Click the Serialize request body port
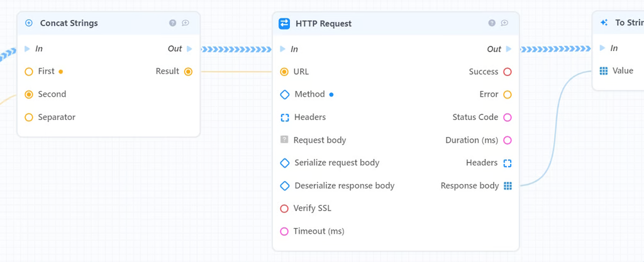 [284, 163]
